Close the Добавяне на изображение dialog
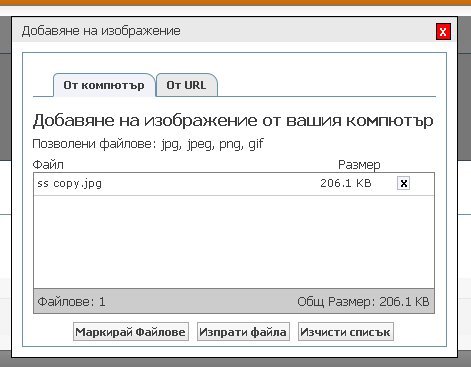 [443, 32]
